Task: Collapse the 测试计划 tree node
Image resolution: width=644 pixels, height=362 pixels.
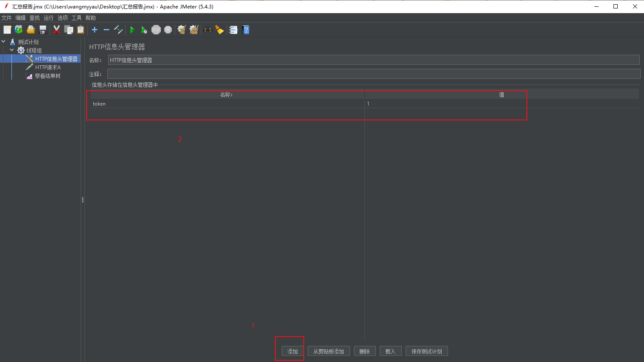Action: click(3, 42)
